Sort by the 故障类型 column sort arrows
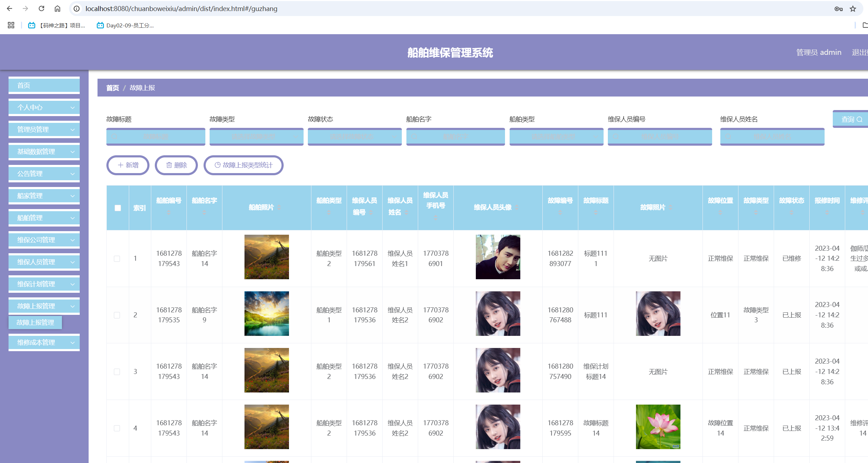Image resolution: width=868 pixels, height=463 pixels. [756, 212]
